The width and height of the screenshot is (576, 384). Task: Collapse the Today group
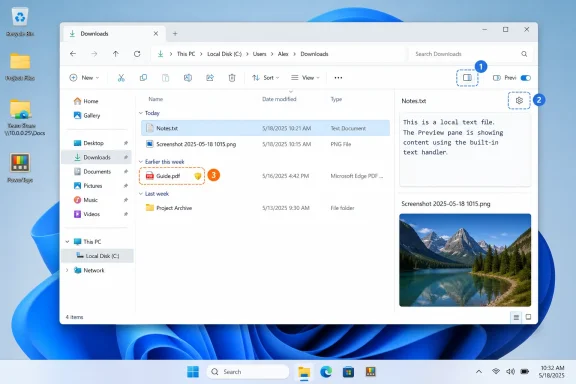click(141, 113)
